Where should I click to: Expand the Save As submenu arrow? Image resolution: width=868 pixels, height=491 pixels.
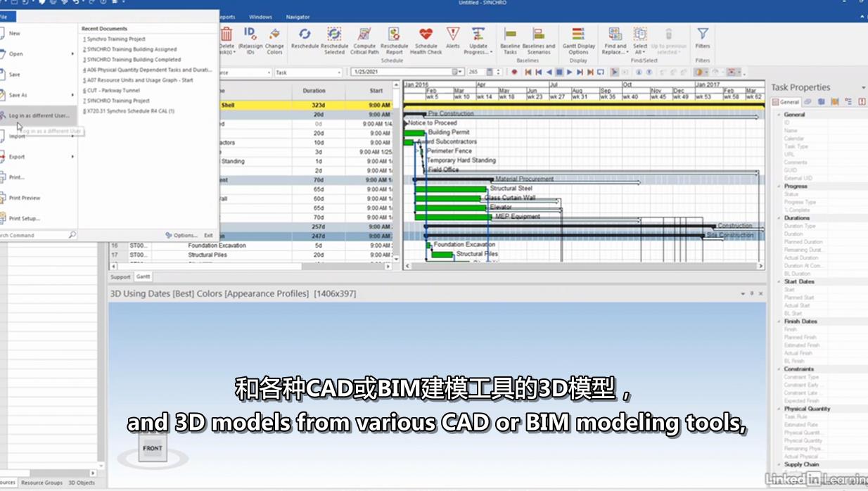[x=72, y=95]
